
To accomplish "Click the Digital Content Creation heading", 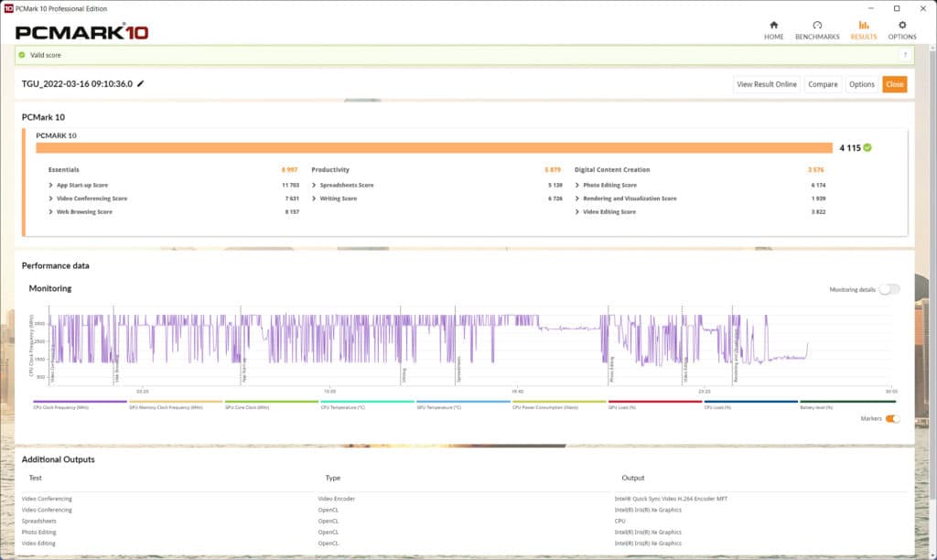I will pyautogui.click(x=612, y=169).
